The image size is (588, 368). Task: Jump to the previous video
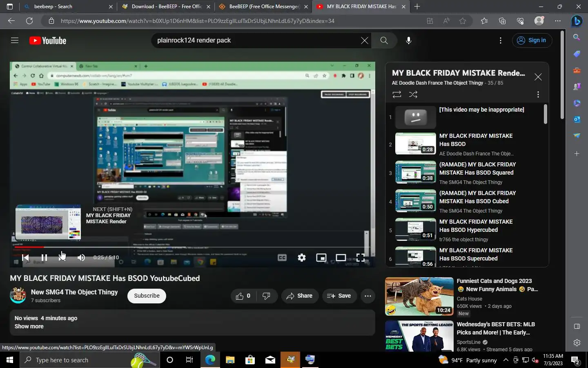tap(25, 258)
